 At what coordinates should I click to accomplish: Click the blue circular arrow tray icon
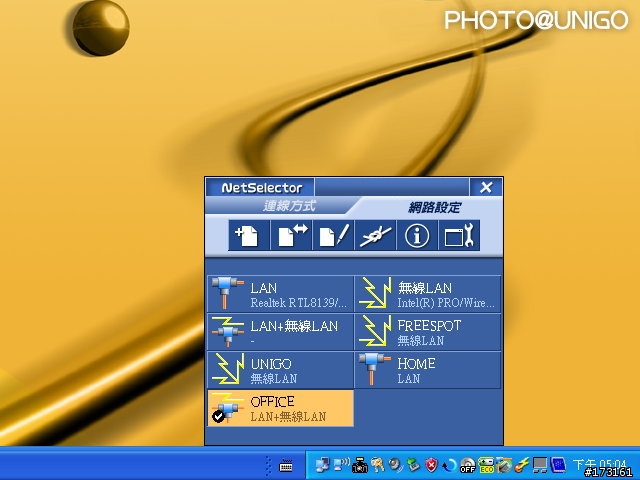(449, 465)
